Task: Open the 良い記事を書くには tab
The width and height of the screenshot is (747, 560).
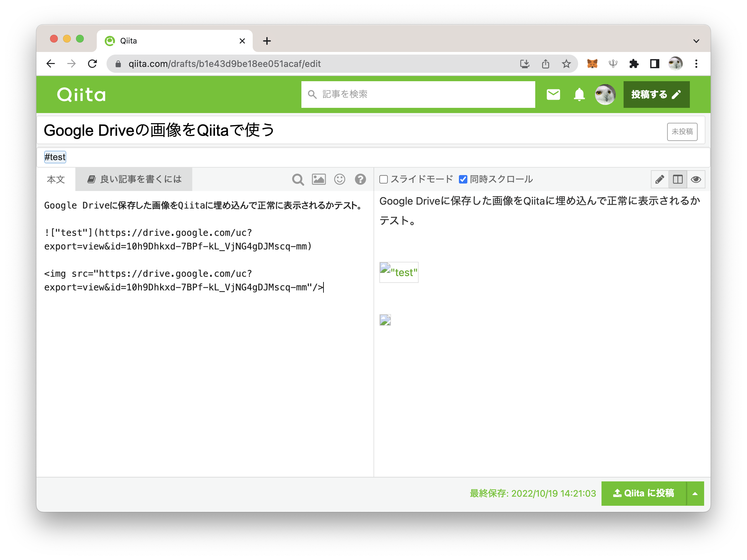Action: coord(134,179)
